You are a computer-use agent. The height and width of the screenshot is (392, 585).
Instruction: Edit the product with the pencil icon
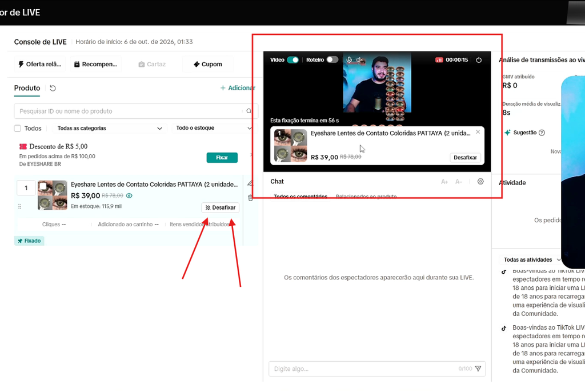coord(250,183)
